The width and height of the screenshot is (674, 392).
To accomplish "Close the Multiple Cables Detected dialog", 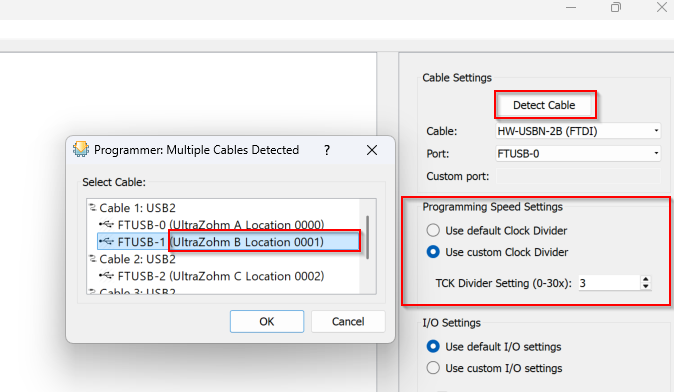I will click(372, 150).
